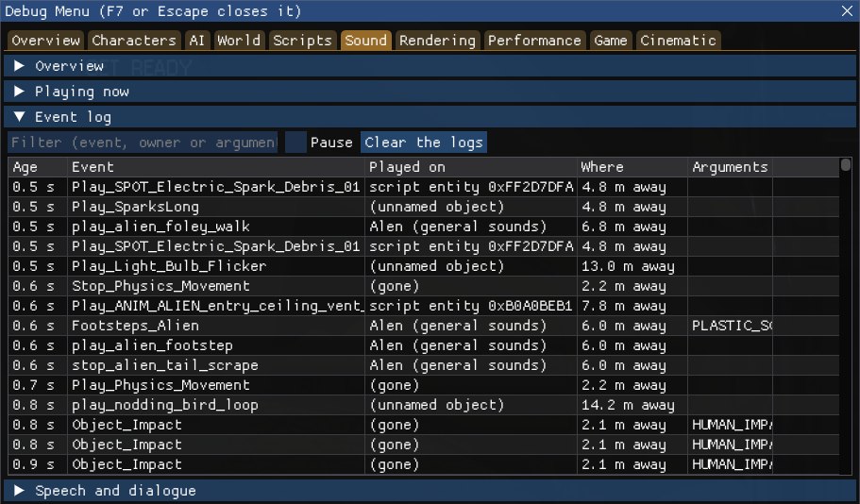Close the Debug Menu window
Image resolution: width=860 pixels, height=504 pixels.
tap(848, 11)
